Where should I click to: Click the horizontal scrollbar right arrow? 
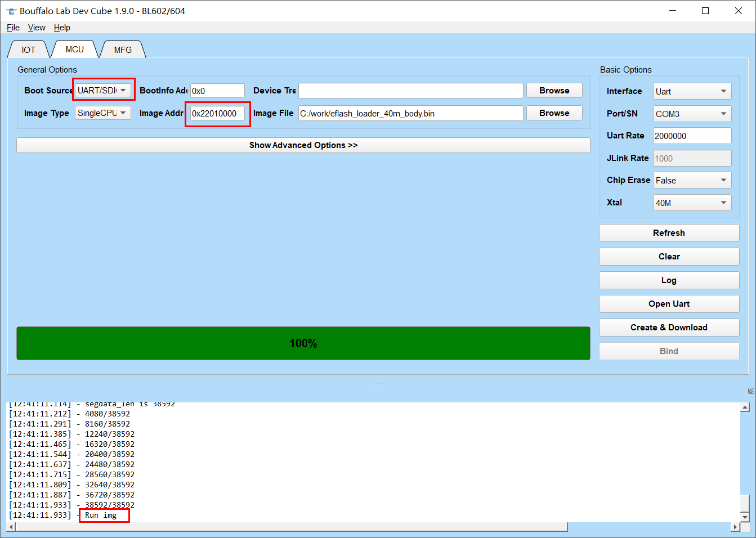tap(735, 527)
